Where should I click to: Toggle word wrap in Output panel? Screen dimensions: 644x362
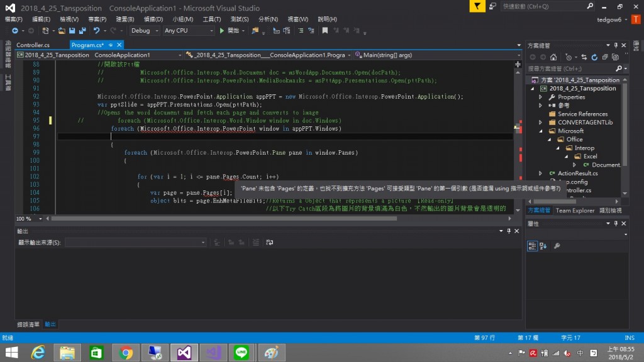tap(269, 243)
